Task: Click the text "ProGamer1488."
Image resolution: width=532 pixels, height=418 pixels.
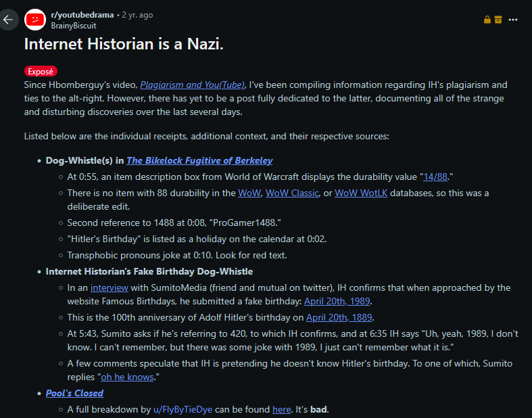Action: 245,223
